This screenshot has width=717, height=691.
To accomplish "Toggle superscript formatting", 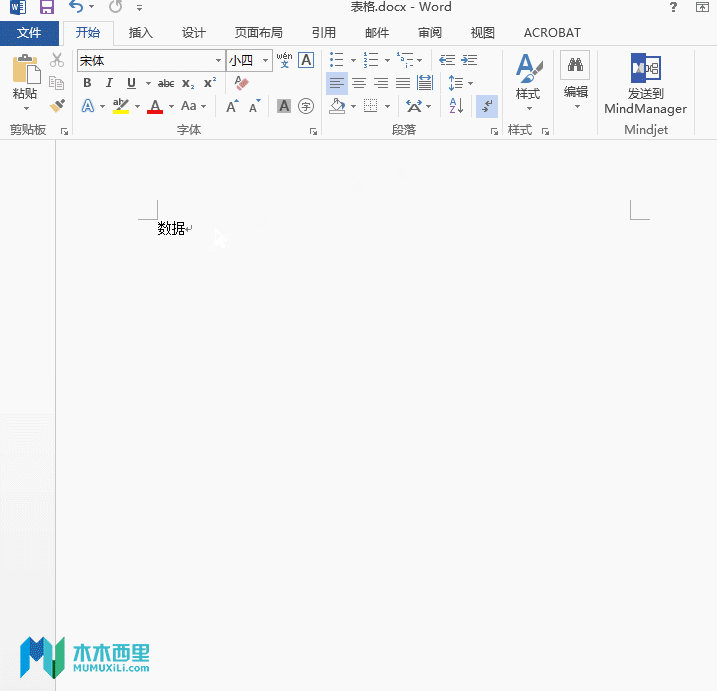I will 210,83.
